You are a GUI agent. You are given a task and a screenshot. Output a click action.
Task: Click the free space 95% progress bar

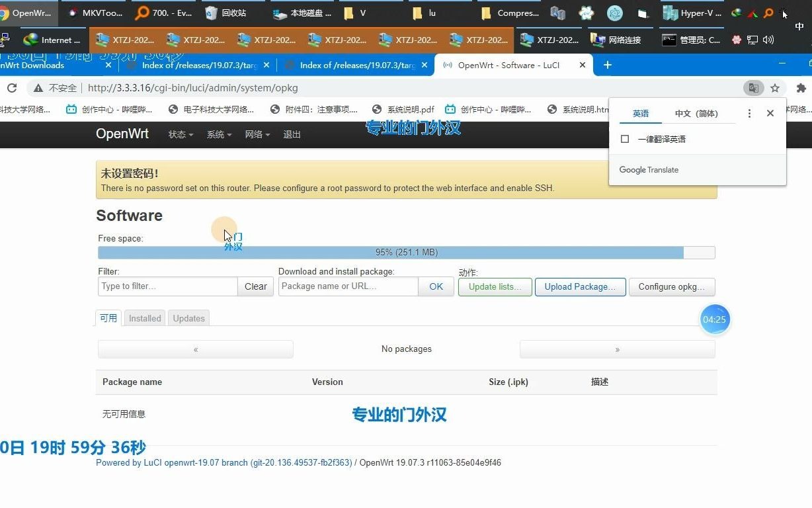point(406,253)
